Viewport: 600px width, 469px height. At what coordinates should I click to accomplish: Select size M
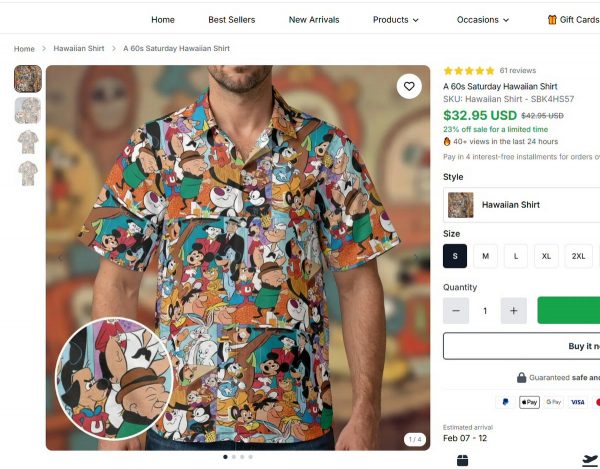click(x=485, y=256)
